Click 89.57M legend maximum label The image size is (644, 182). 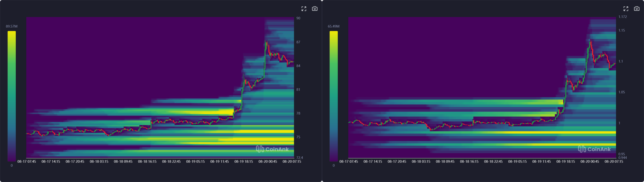(x=12, y=26)
